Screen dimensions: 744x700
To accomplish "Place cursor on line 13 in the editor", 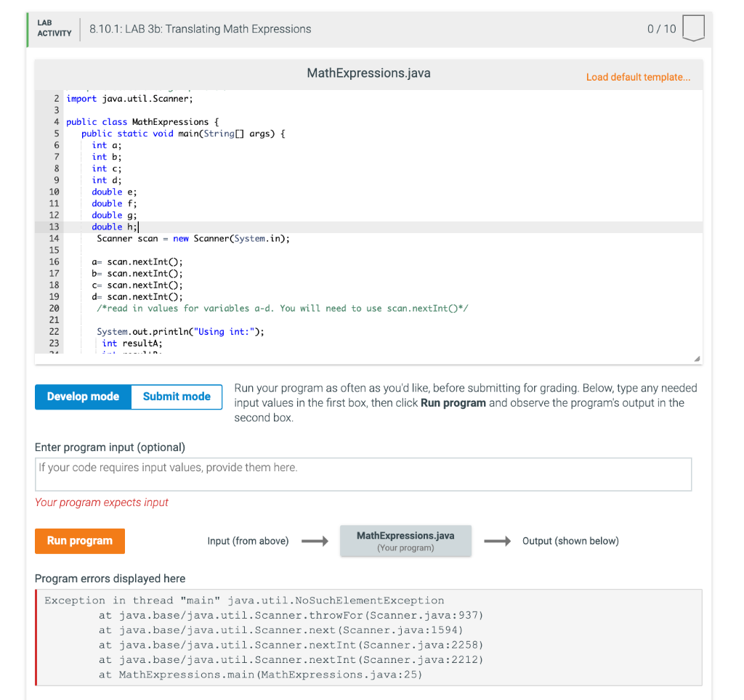I will pos(115,227).
